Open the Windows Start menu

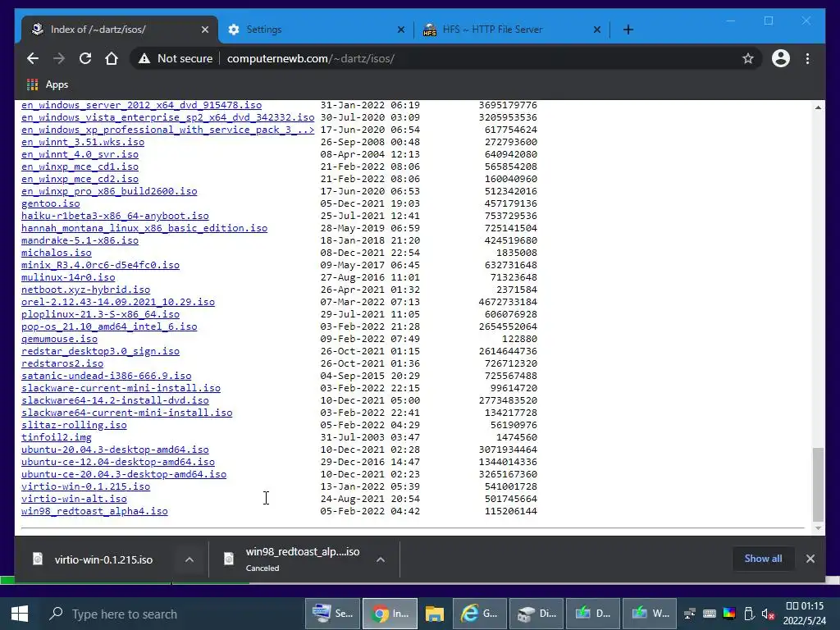coord(20,614)
